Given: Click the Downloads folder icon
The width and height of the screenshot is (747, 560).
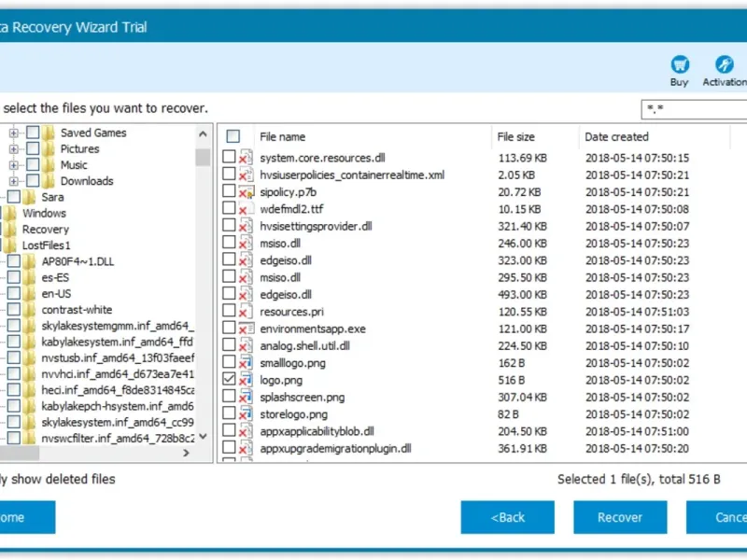Looking at the screenshot, I should tap(49, 181).
